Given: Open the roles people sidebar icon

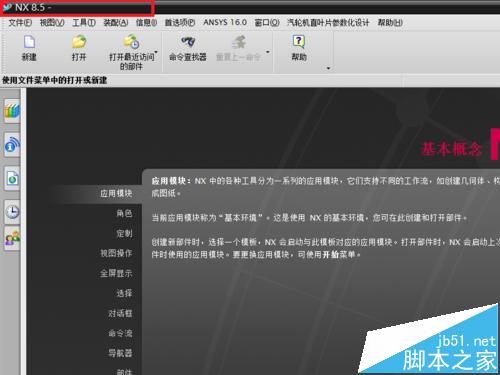Looking at the screenshot, I should tap(12, 239).
